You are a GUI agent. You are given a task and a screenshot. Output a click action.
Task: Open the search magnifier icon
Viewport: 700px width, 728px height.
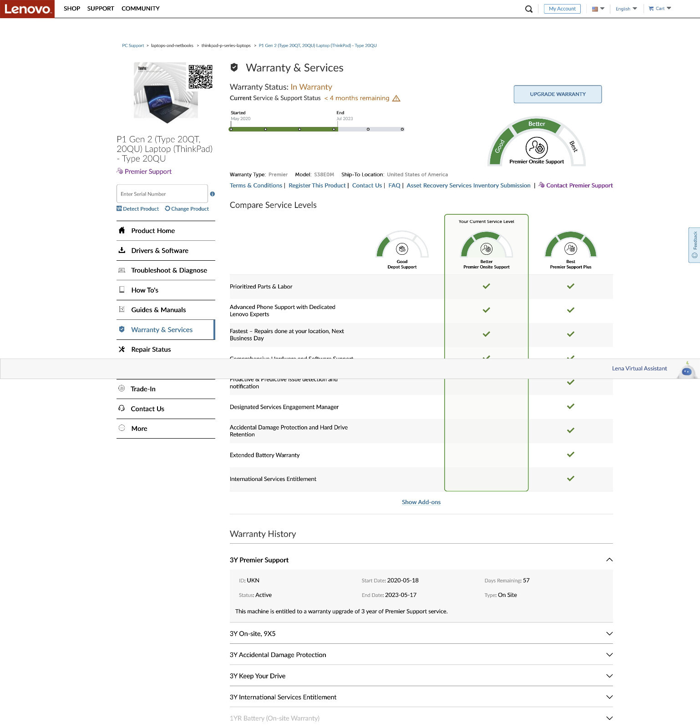[x=528, y=9]
